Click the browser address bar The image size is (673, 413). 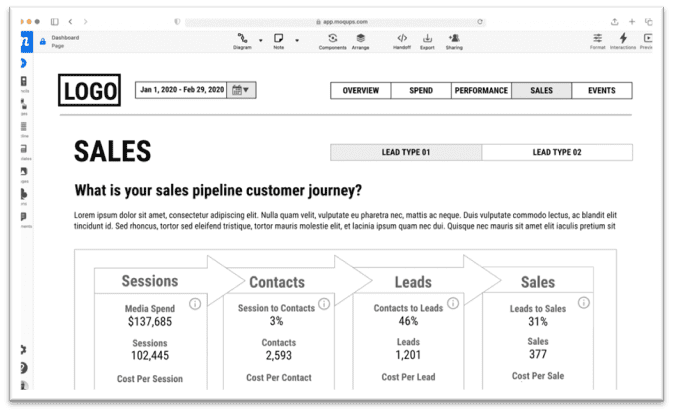point(335,20)
